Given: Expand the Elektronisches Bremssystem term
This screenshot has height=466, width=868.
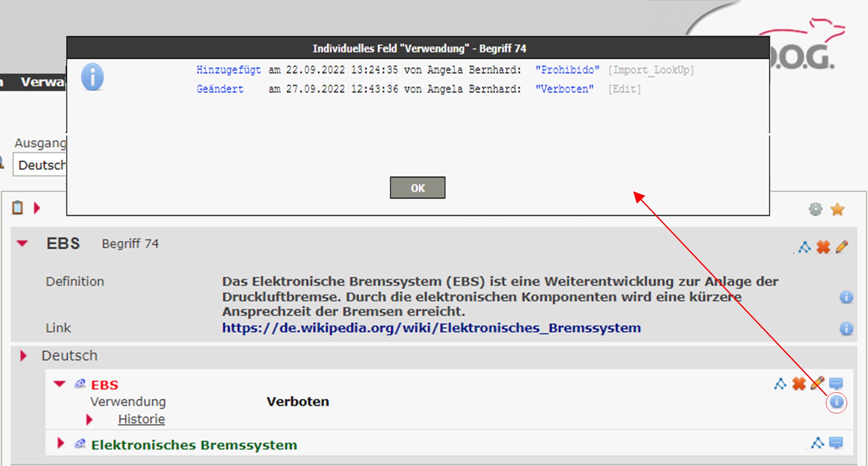Looking at the screenshot, I should pyautogui.click(x=61, y=443).
